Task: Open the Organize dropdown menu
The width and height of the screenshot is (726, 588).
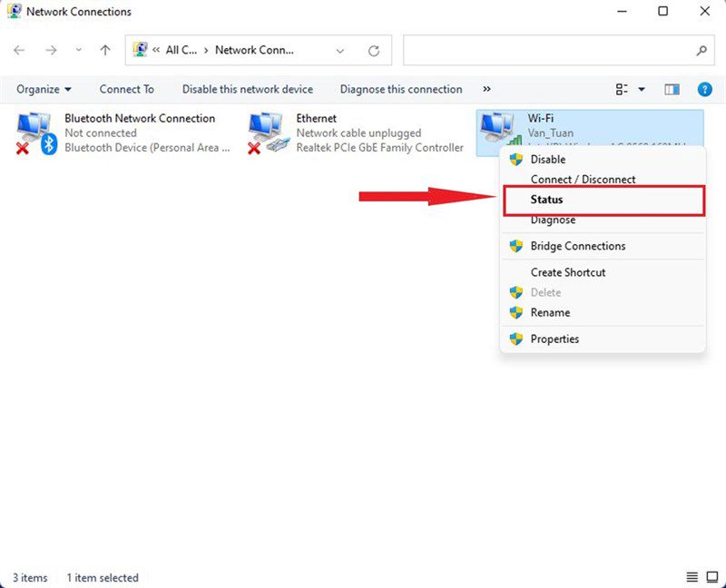Action: point(44,89)
